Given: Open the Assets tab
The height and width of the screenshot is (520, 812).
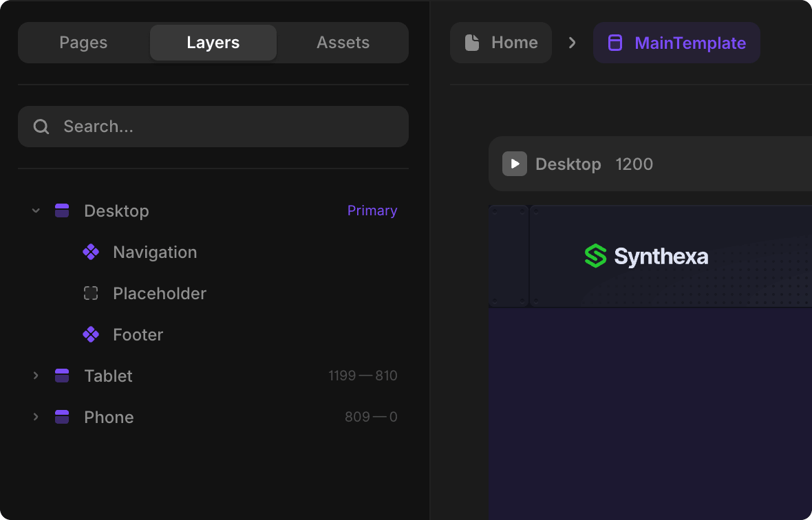Looking at the screenshot, I should 343,43.
